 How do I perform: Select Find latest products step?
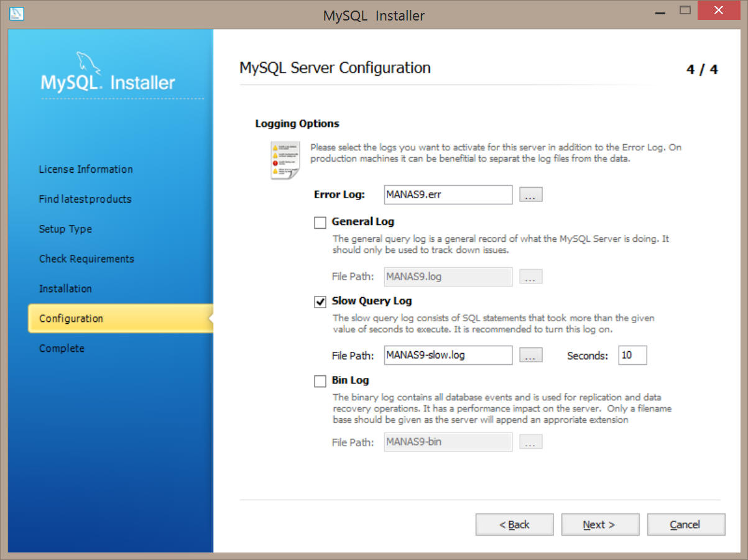click(85, 199)
